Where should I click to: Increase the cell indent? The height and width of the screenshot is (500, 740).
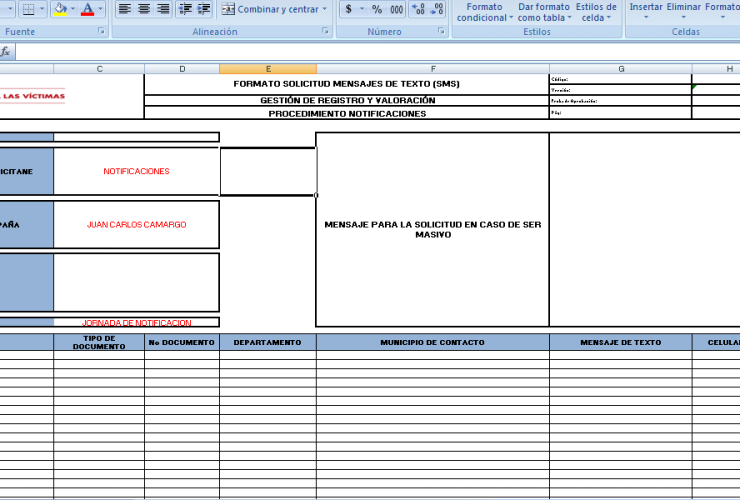point(204,9)
